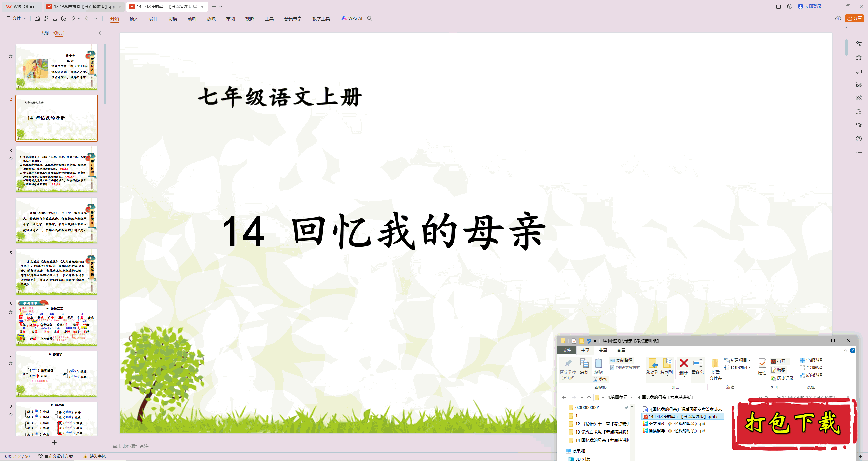The image size is (868, 461).
Task: Toggle star marker beside slide 8
Action: tap(11, 415)
